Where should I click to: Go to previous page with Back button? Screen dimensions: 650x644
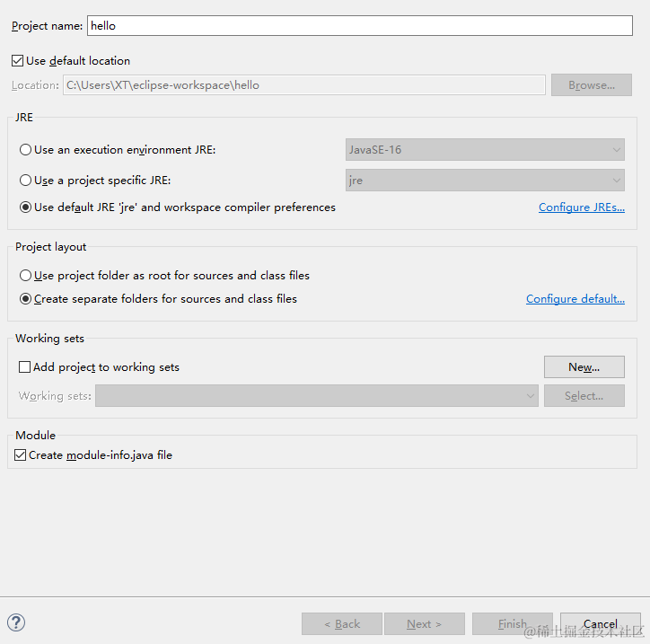(x=342, y=623)
